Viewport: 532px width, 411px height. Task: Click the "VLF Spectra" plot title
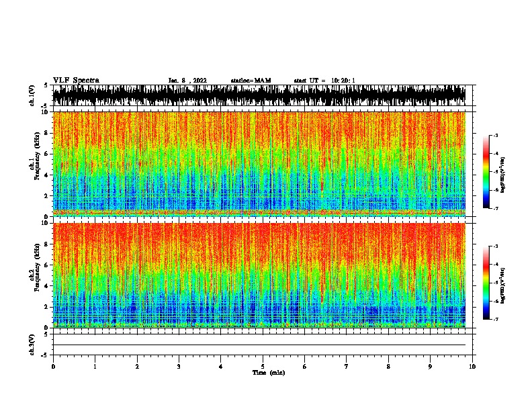click(76, 81)
